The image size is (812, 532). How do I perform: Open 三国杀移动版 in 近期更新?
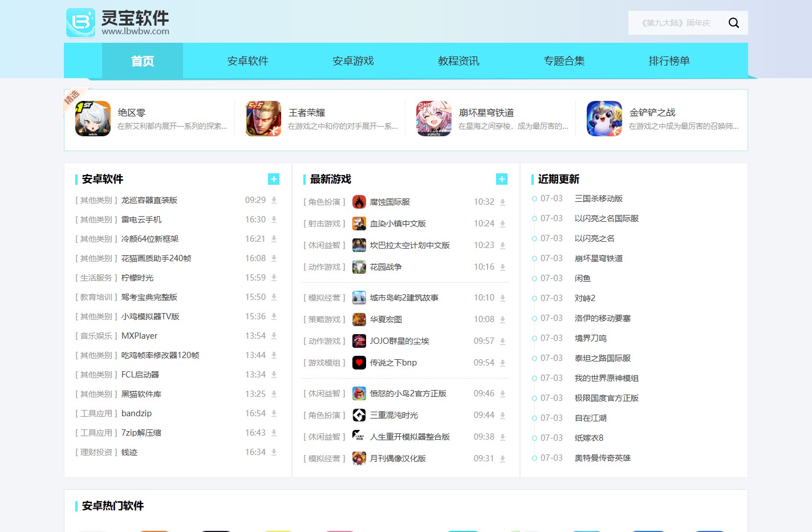coord(599,198)
